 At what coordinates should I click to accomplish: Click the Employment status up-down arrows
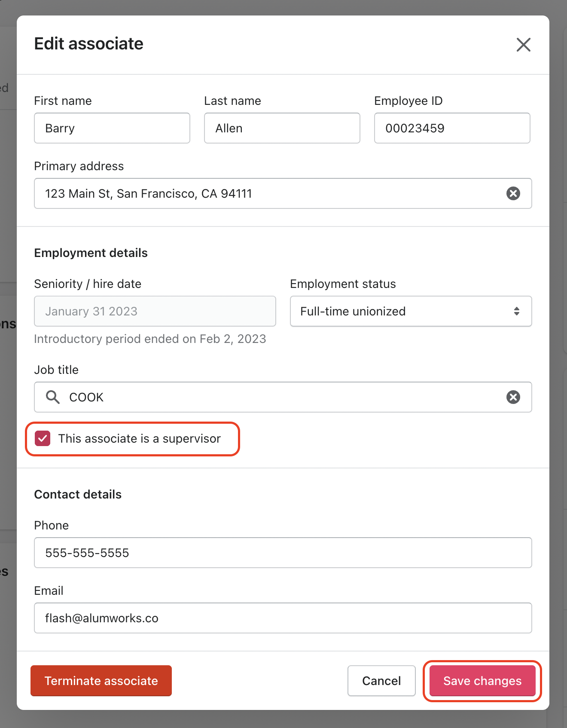(516, 311)
